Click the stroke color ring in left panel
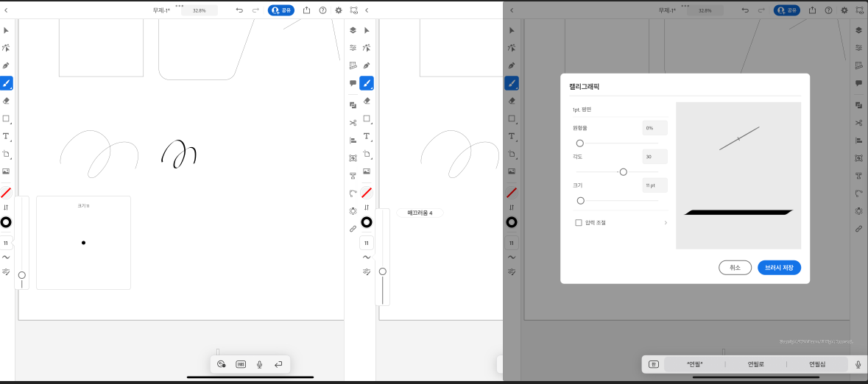 click(x=6, y=222)
